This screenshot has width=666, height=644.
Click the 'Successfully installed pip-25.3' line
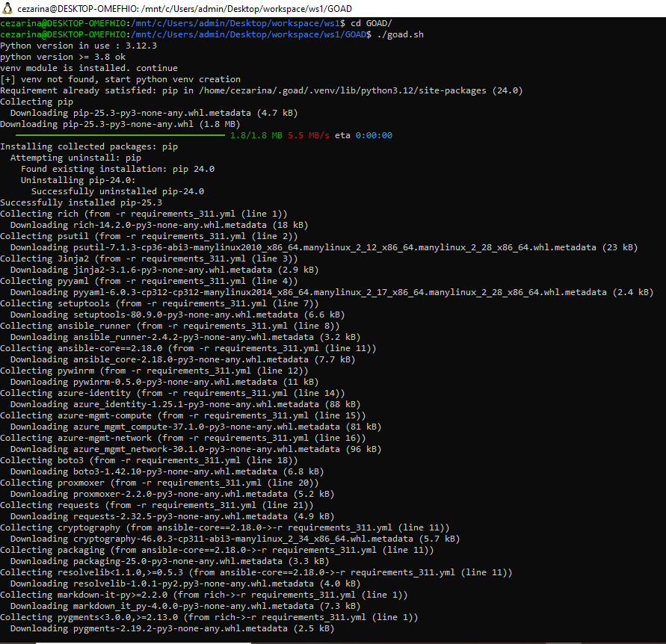click(81, 202)
